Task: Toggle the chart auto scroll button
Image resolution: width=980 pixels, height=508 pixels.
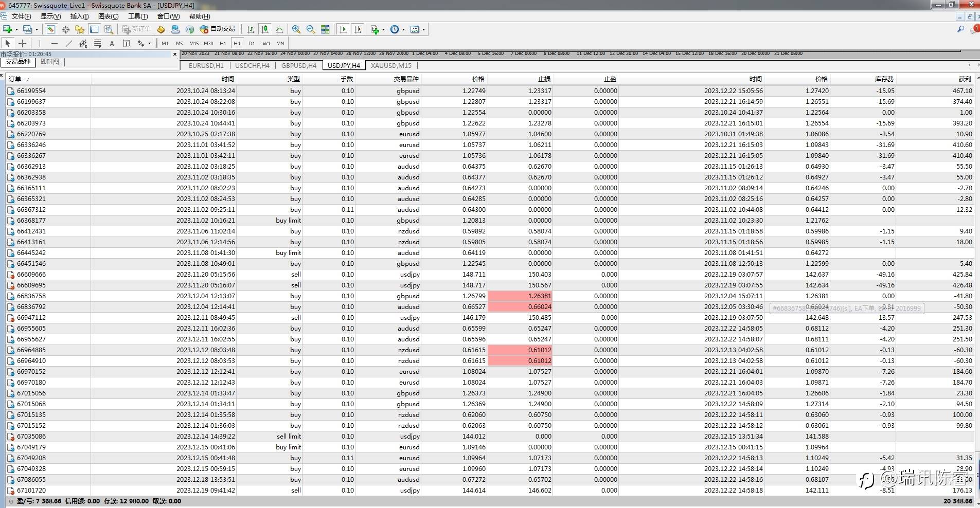Action: click(x=343, y=29)
